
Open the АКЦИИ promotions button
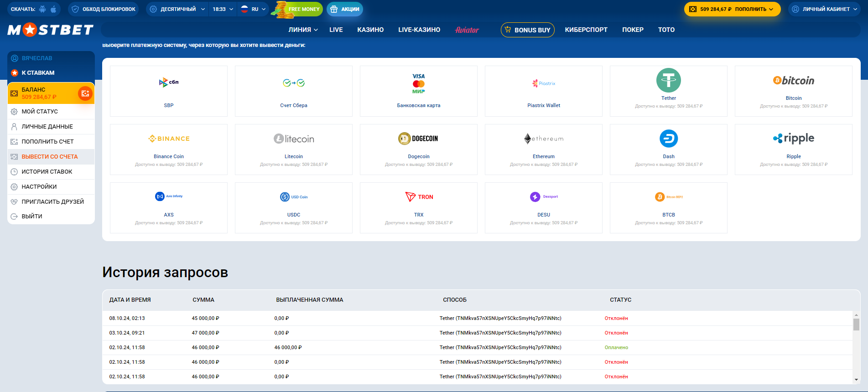point(345,9)
